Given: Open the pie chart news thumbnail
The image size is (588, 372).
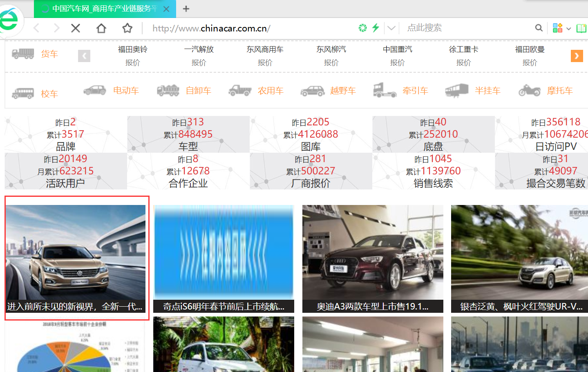Looking at the screenshot, I should point(76,346).
